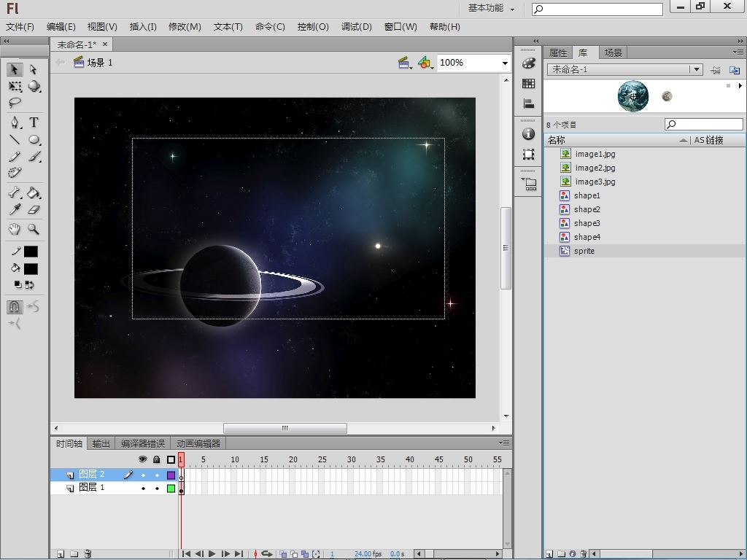This screenshot has height=560, width=747.
Task: Toggle library sort order triangle
Action: [x=683, y=140]
